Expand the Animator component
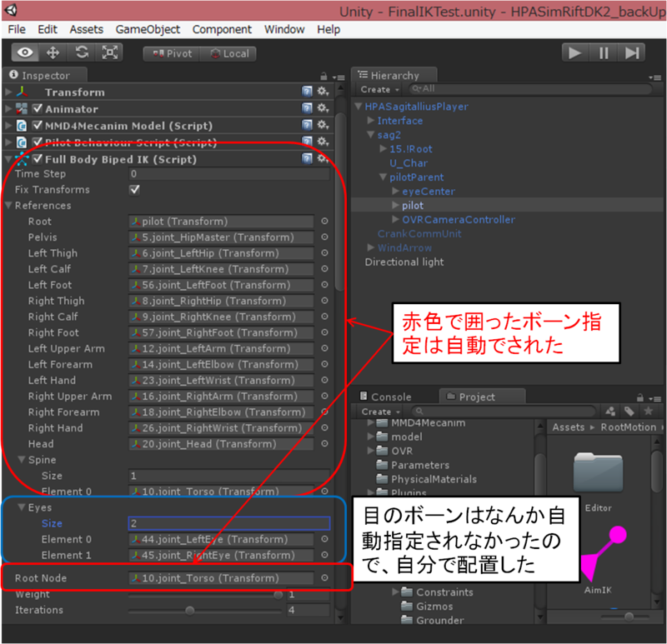 click(x=8, y=108)
